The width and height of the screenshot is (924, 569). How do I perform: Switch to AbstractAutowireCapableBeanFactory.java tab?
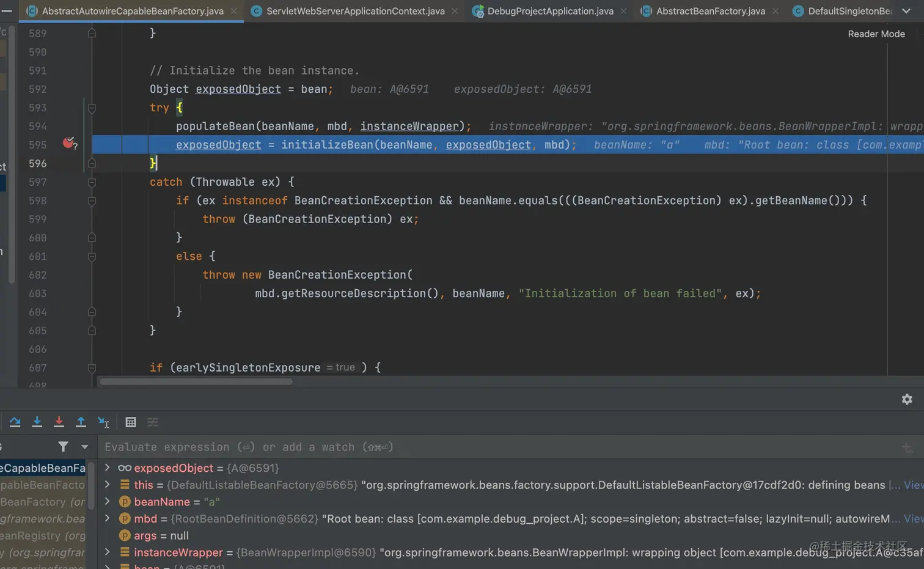[x=132, y=11]
